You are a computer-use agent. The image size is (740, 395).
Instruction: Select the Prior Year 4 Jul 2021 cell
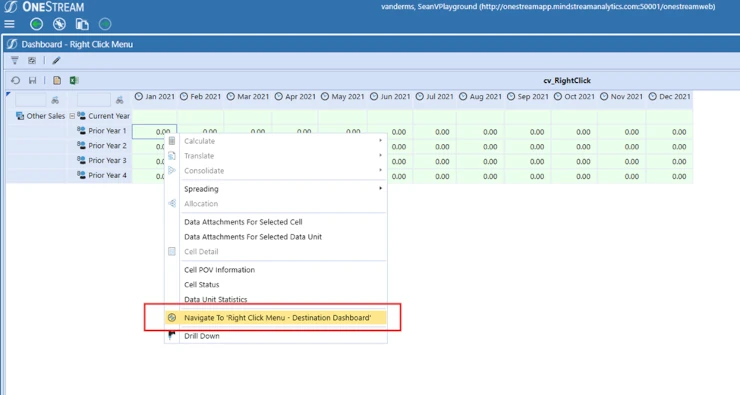pyautogui.click(x=435, y=176)
